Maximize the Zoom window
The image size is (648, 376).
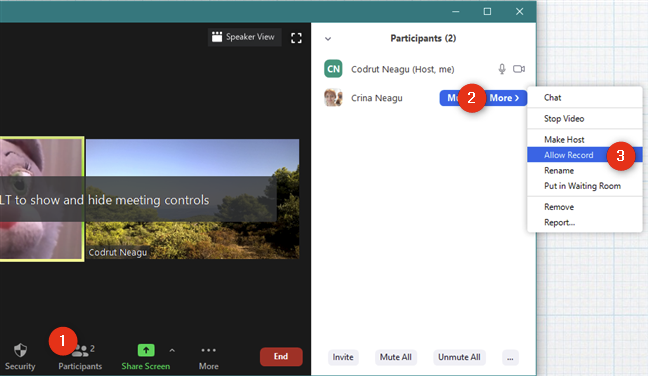487,12
